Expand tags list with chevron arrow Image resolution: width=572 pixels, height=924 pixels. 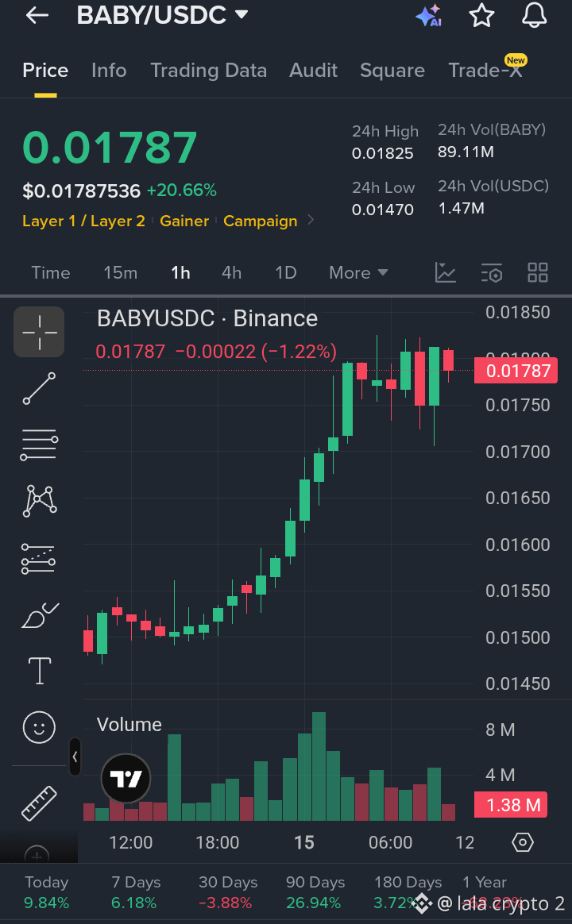pyautogui.click(x=311, y=221)
